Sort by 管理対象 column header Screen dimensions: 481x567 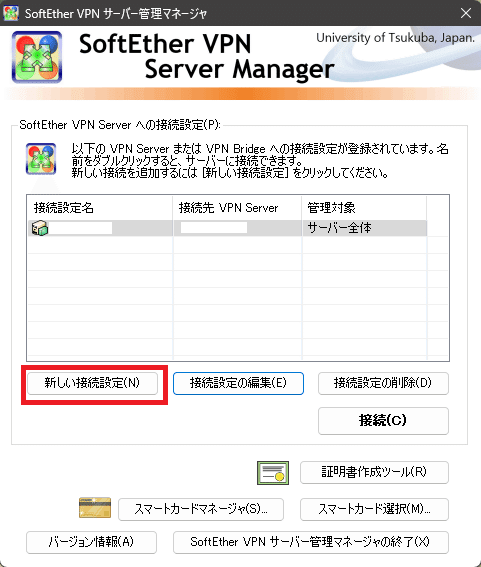pyautogui.click(x=364, y=208)
